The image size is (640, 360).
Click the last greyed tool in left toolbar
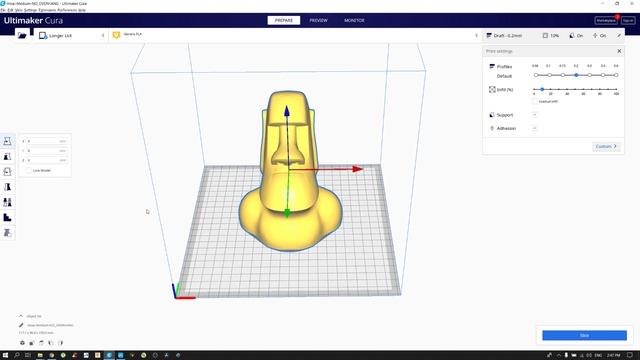[7, 233]
